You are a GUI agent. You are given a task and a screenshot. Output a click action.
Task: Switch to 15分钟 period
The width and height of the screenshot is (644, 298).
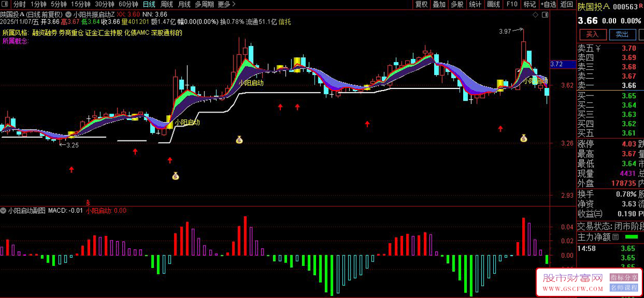[x=80, y=4]
